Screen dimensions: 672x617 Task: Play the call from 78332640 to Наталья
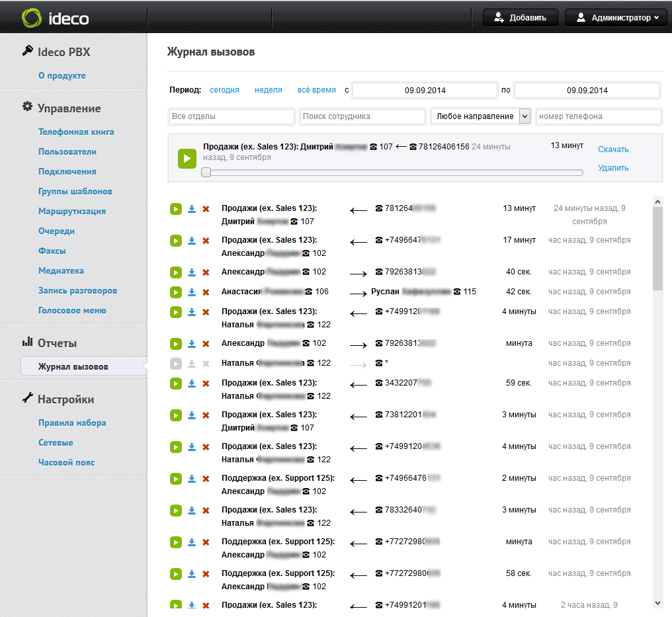176,511
